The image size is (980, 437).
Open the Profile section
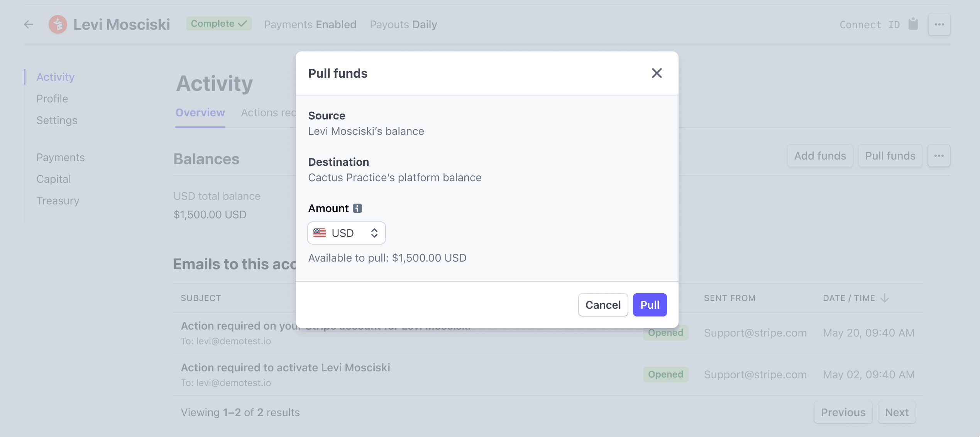tap(52, 98)
